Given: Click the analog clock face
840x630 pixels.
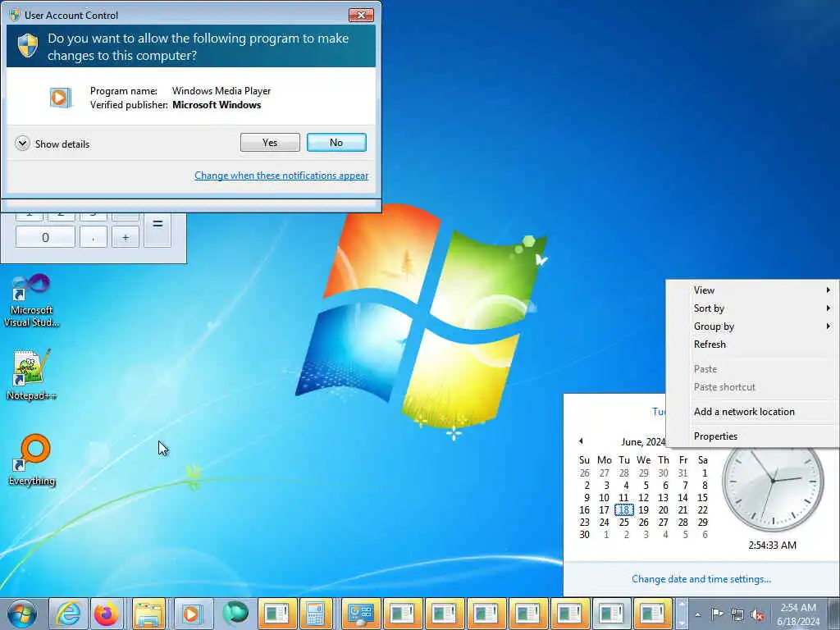Looking at the screenshot, I should (x=773, y=481).
